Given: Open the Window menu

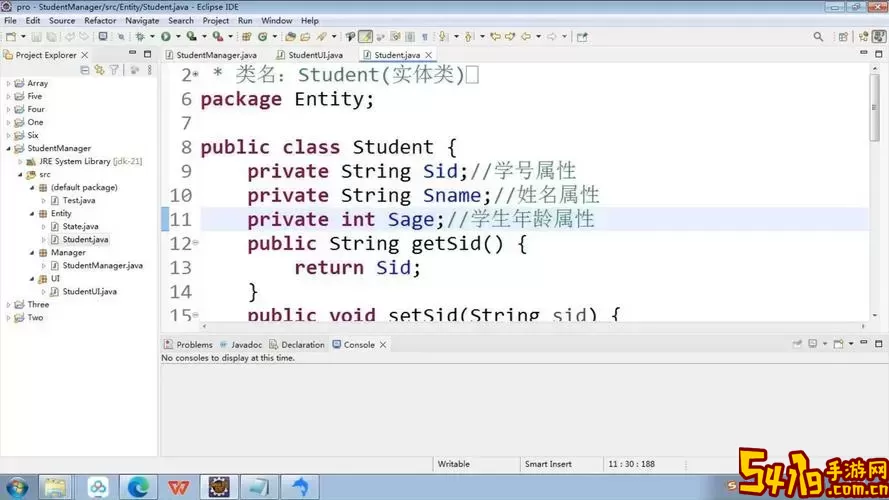Looking at the screenshot, I should coord(276,20).
